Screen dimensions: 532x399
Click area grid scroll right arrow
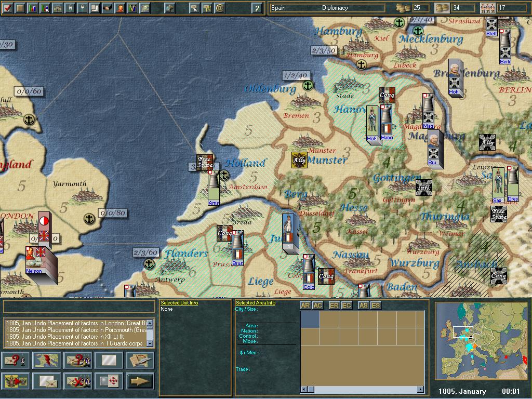pyautogui.click(x=421, y=389)
